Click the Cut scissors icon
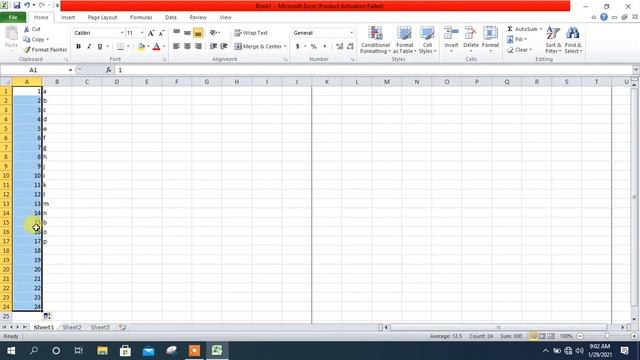This screenshot has width=640, height=360. (x=27, y=29)
